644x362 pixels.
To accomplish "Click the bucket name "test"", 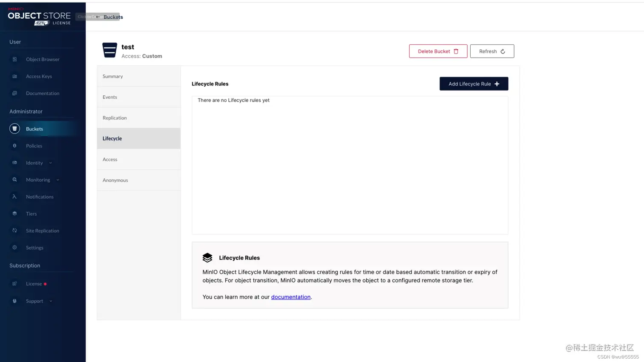I will point(128,47).
